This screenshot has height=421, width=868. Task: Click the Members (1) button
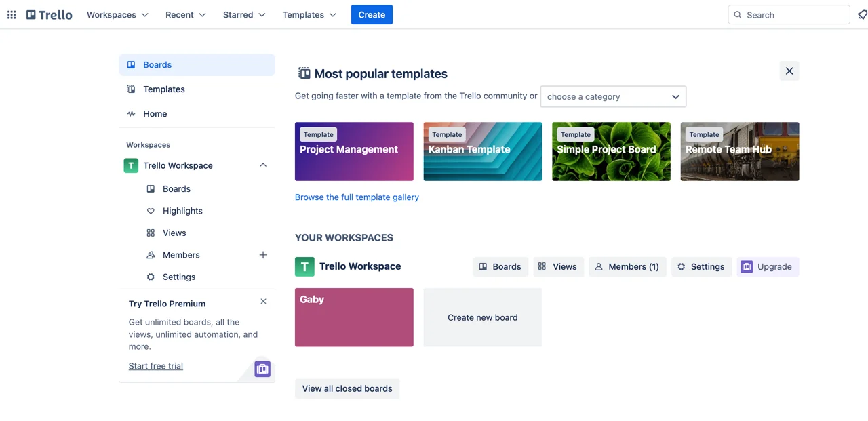(x=627, y=266)
